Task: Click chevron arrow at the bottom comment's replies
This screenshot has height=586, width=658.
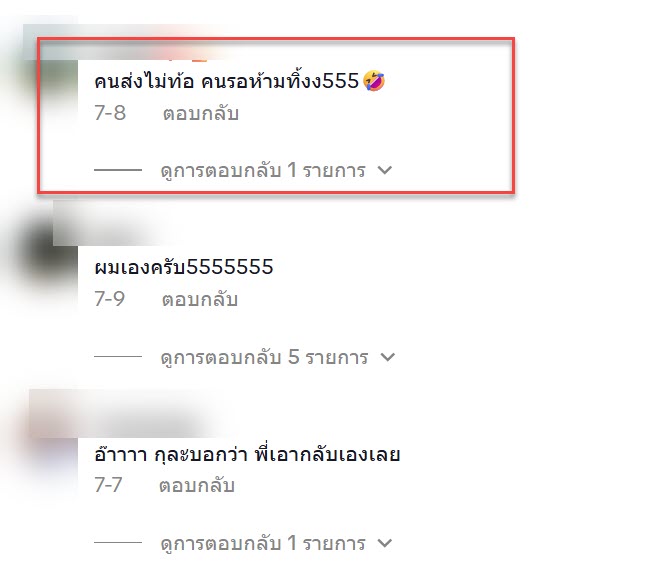Action: click(x=385, y=543)
